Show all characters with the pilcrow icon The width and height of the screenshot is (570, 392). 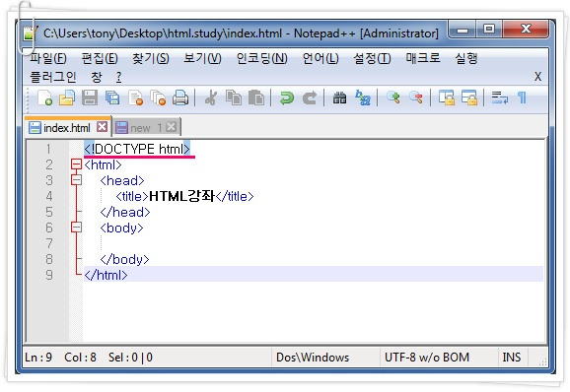pos(522,98)
